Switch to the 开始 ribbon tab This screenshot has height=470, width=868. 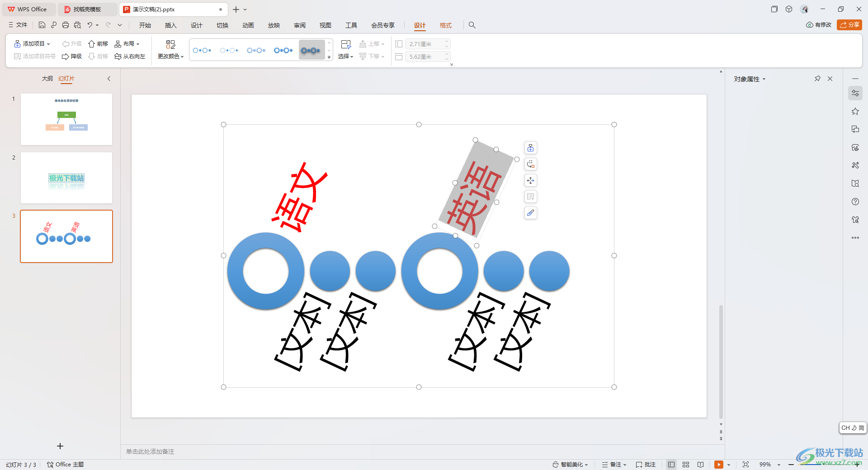(145, 25)
